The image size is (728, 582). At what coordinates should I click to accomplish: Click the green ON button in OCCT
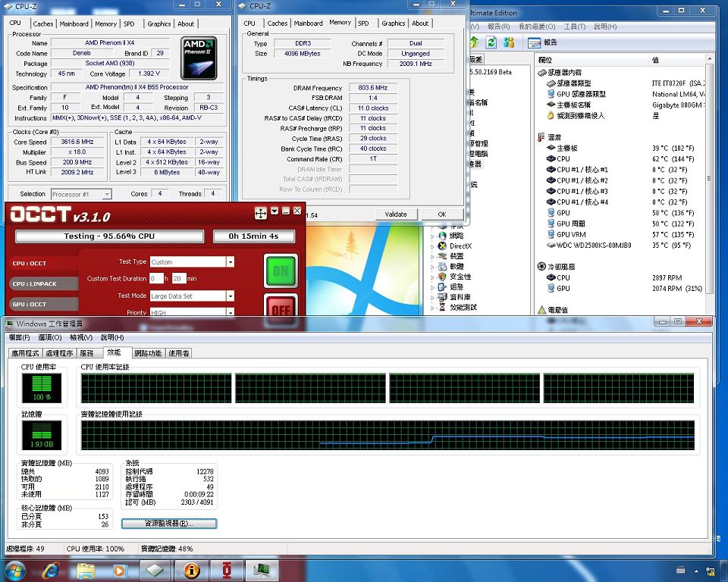pyautogui.click(x=281, y=271)
